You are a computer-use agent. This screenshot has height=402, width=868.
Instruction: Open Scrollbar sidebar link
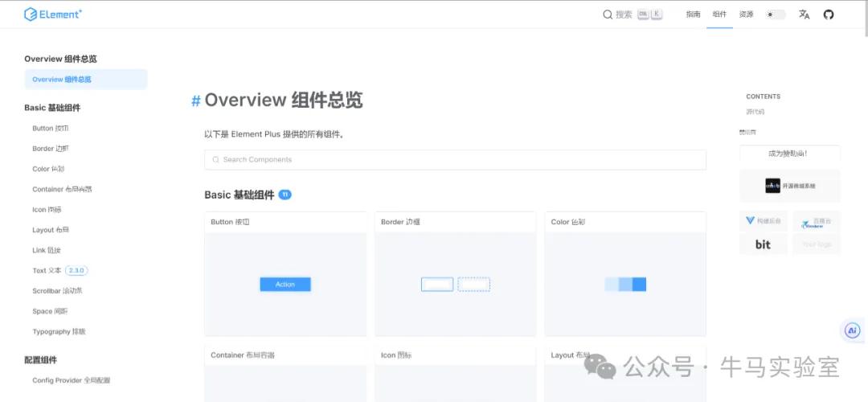[x=57, y=291]
